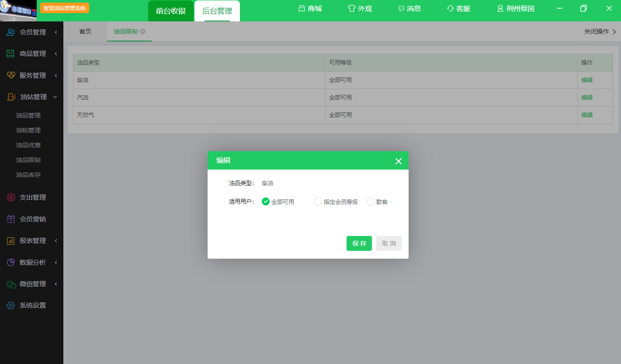Open 外观 theme shirt icon
The height and width of the screenshot is (364, 621).
tap(351, 8)
